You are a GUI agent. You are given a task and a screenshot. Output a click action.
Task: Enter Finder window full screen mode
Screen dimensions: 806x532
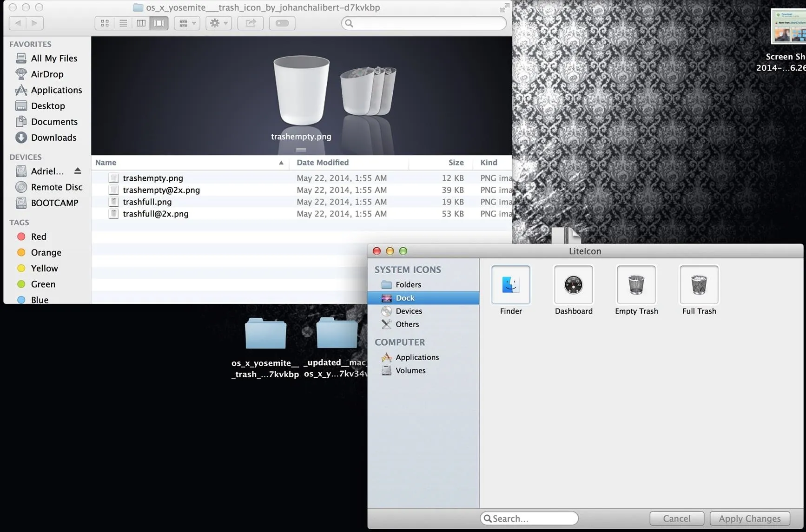[504, 7]
